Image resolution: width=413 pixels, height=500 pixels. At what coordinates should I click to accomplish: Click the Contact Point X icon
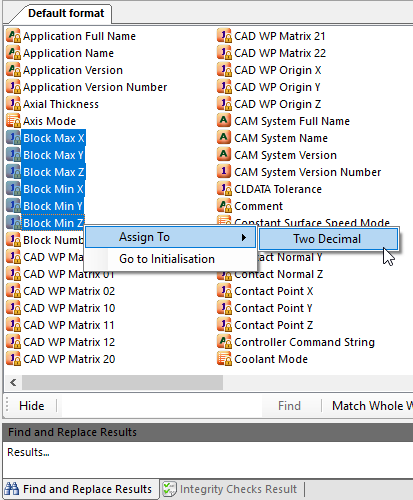[x=224, y=291]
